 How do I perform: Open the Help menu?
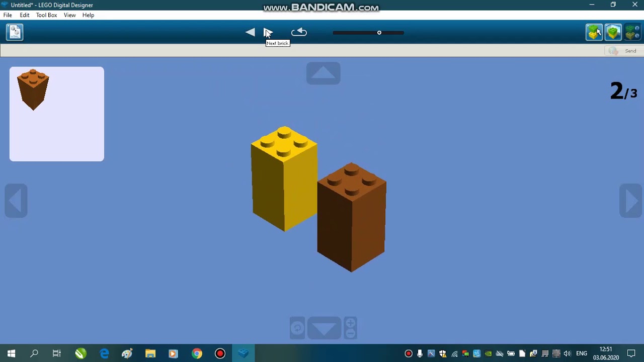[88, 15]
